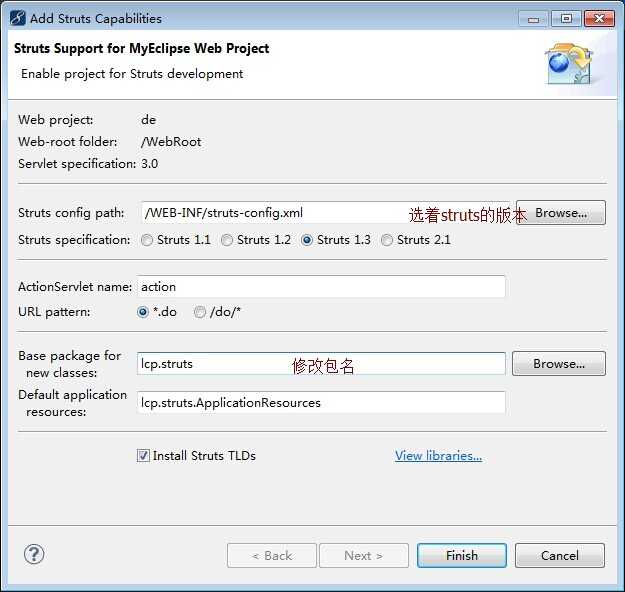Click the Finish button
Image resolution: width=625 pixels, height=592 pixels.
pos(462,555)
